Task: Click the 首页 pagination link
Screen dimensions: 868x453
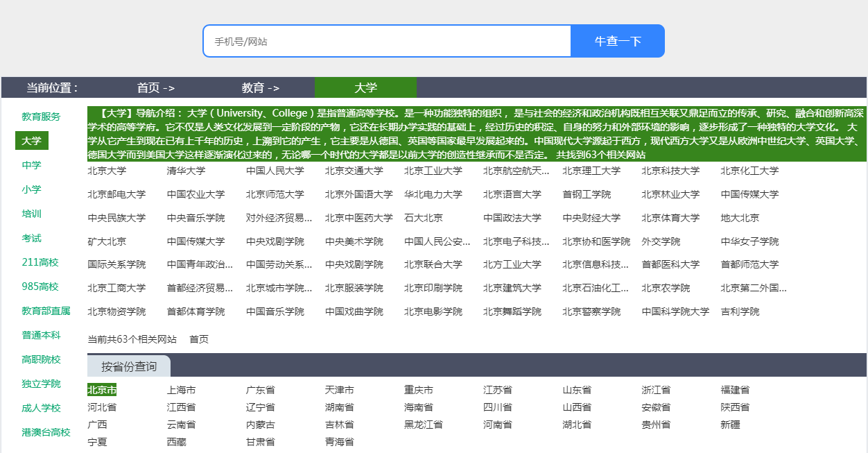Action: [x=199, y=339]
